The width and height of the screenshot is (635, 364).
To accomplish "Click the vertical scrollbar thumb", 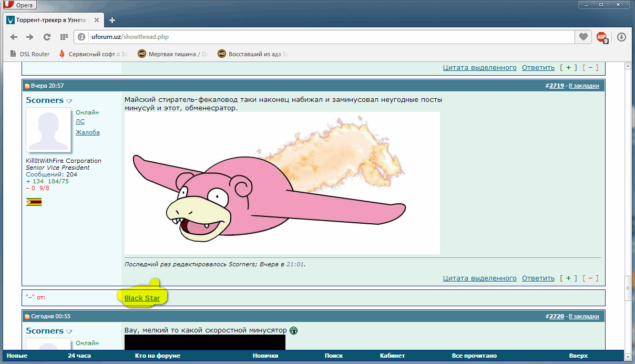I will [627, 288].
